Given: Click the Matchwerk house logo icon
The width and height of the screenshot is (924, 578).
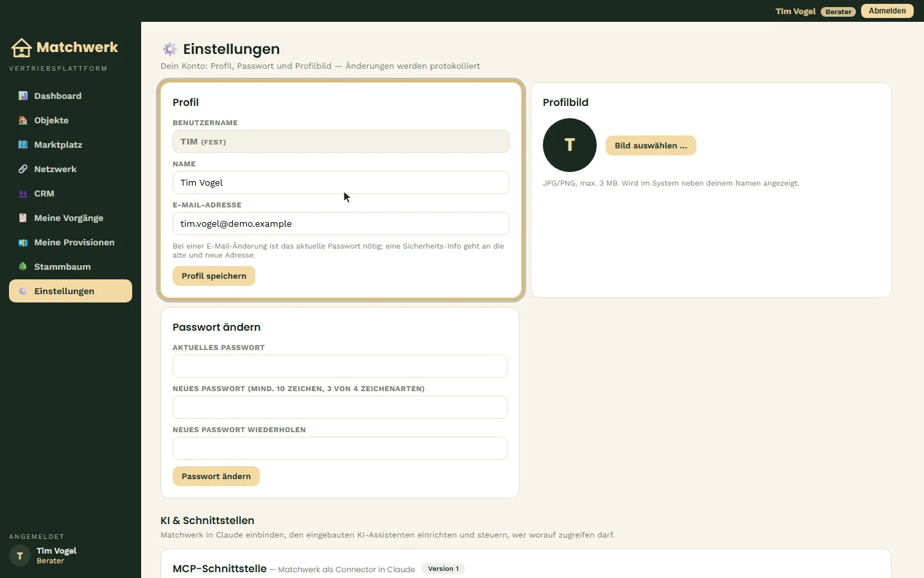Looking at the screenshot, I should [21, 48].
